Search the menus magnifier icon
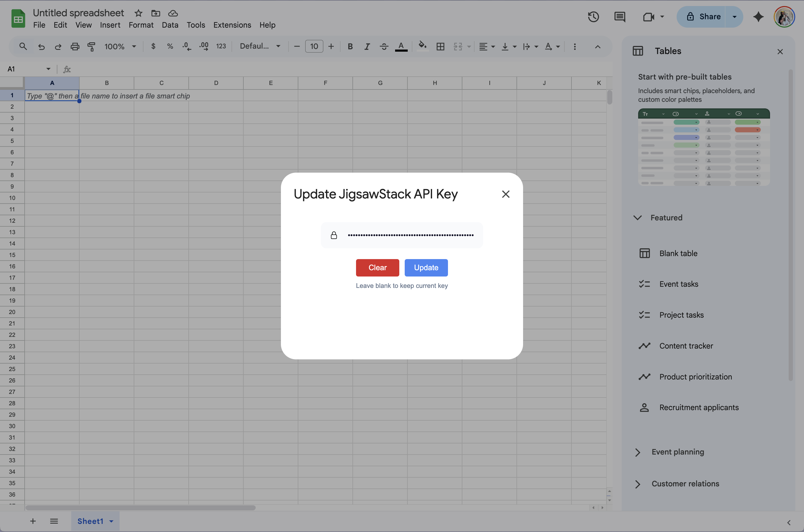 coord(23,47)
